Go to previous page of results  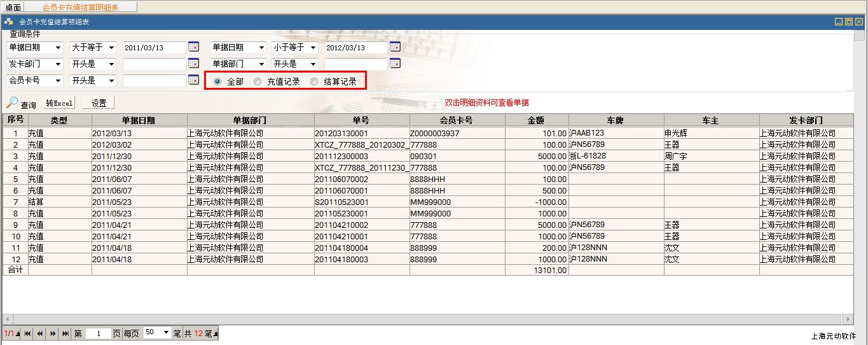[x=40, y=333]
